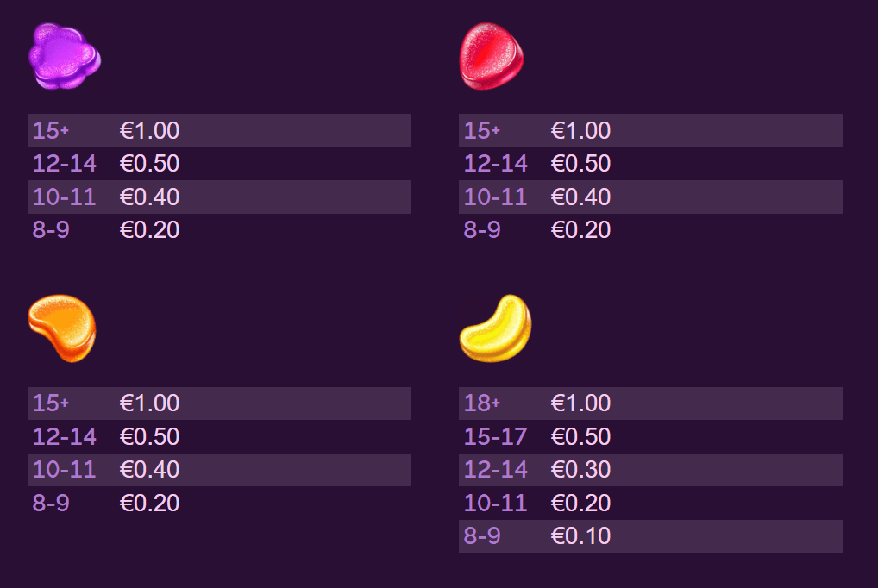878x588 pixels.
Task: Select the yellow banana candy icon
Action: [x=496, y=328]
